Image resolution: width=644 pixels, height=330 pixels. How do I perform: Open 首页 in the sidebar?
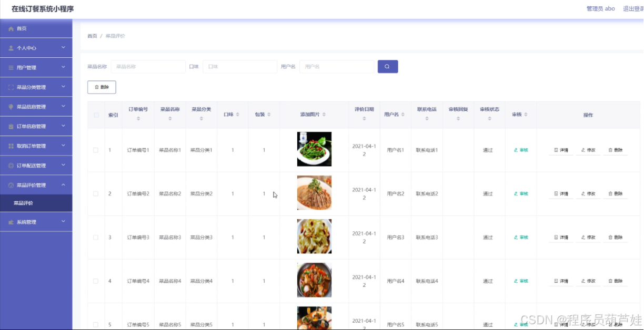(x=36, y=28)
